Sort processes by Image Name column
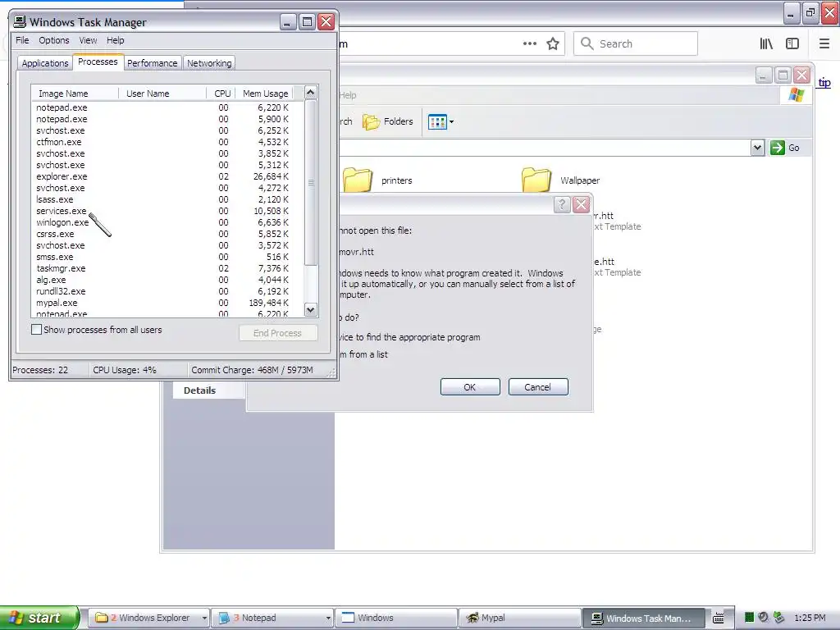The width and height of the screenshot is (840, 630). [75, 94]
